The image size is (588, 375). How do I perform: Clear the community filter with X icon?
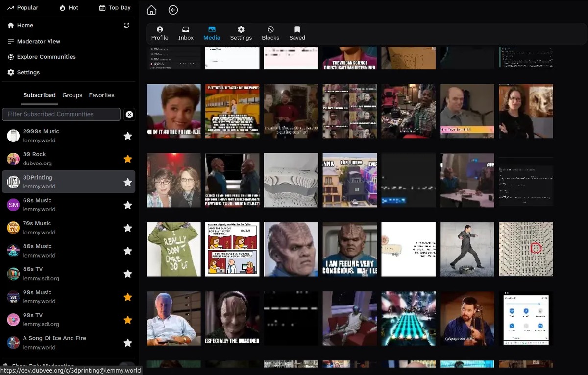[x=129, y=115]
